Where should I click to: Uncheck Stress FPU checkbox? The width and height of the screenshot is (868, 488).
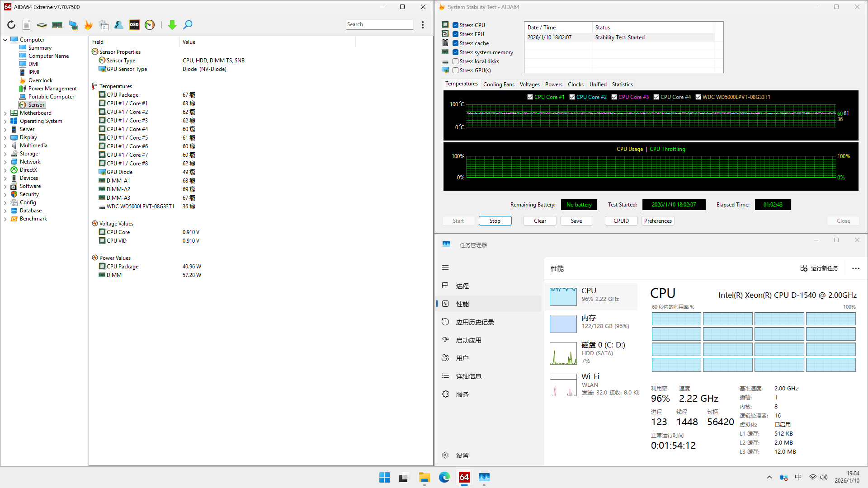click(x=456, y=34)
